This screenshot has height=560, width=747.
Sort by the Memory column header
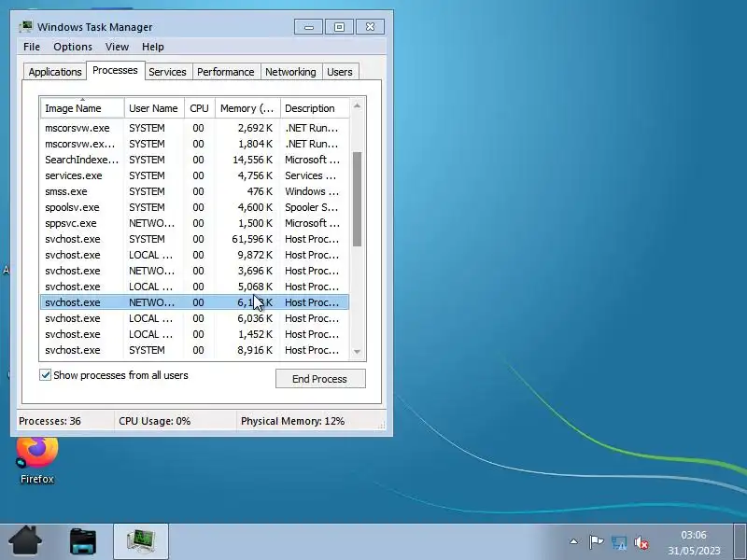point(247,108)
